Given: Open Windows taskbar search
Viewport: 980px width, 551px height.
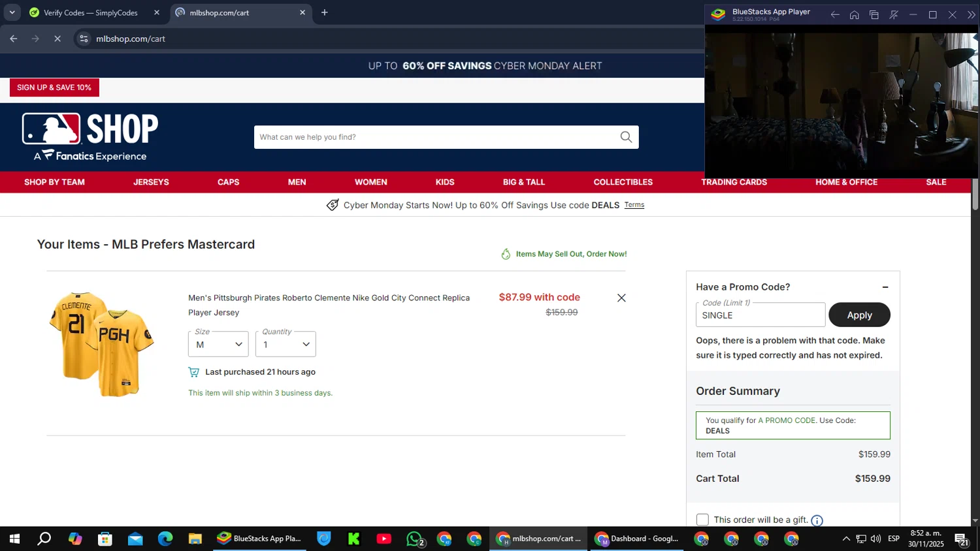Looking at the screenshot, I should click(x=44, y=539).
